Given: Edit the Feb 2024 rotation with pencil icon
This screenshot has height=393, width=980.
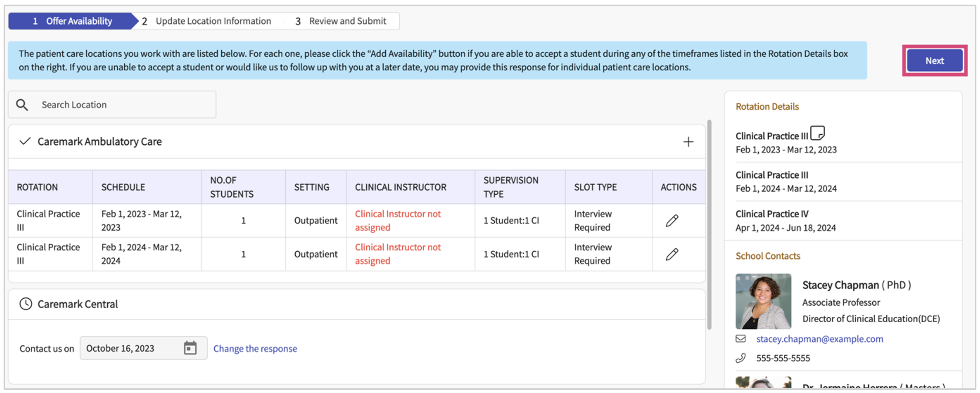Looking at the screenshot, I should click(671, 254).
